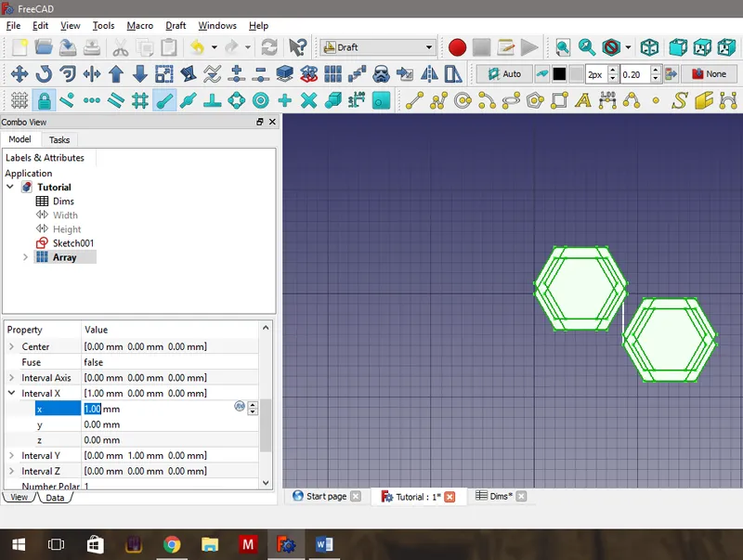Switch to the Tasks tab
The image size is (743, 560).
tap(59, 139)
